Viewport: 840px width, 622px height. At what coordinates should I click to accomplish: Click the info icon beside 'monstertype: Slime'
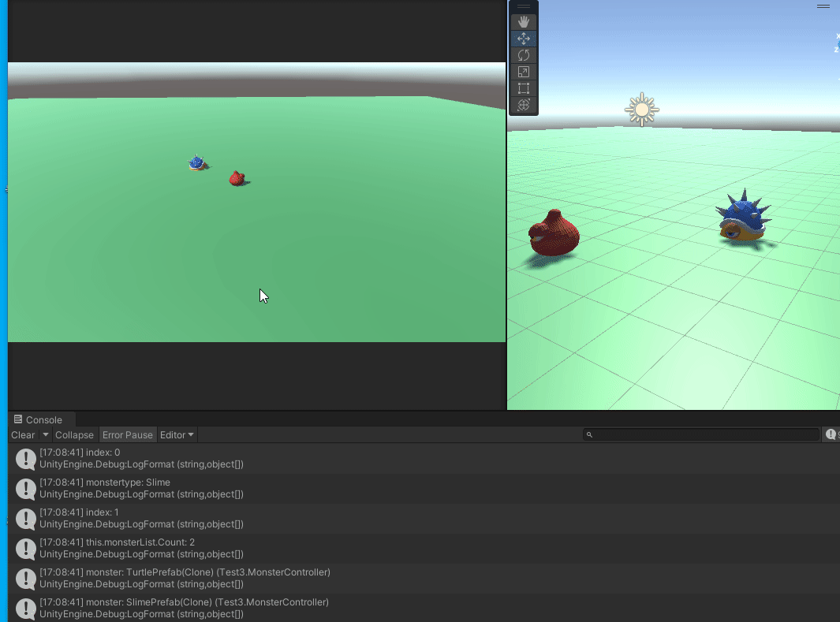pyautogui.click(x=26, y=489)
